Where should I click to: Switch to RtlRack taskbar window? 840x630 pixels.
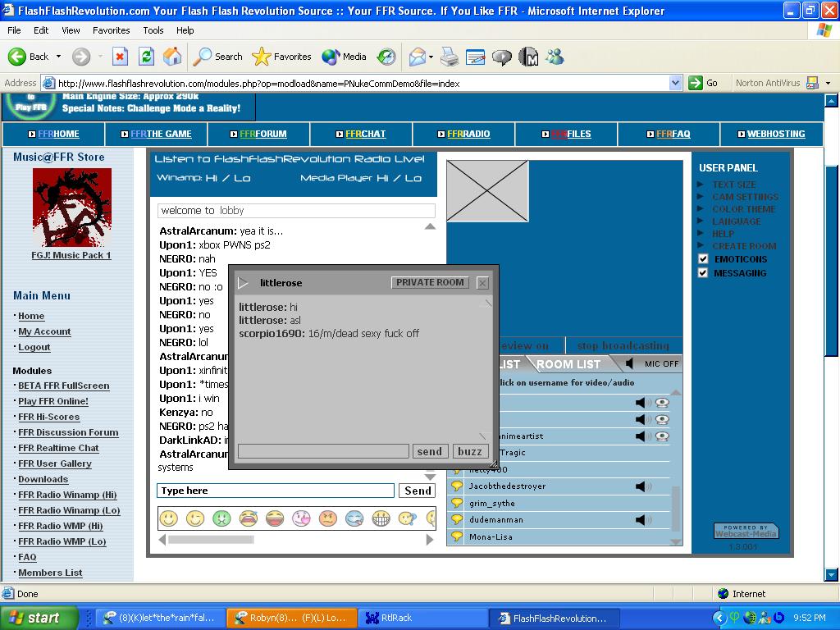(x=422, y=618)
